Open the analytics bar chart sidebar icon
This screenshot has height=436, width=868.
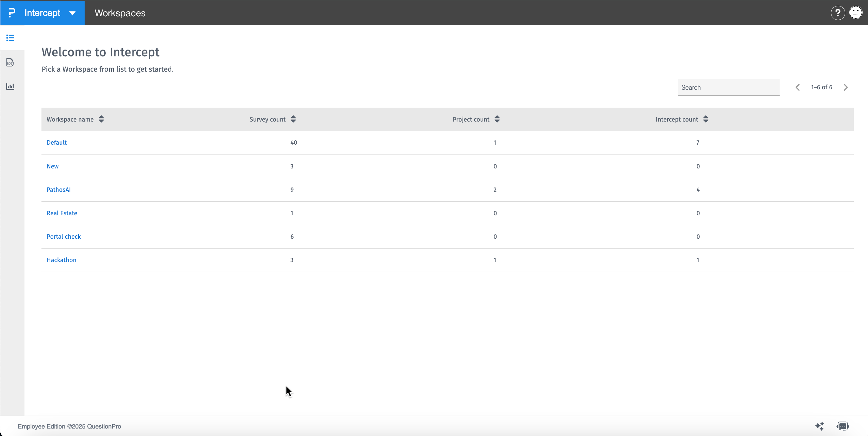pos(10,86)
